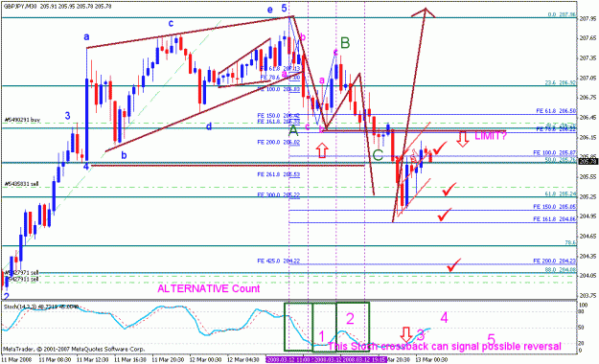
Task: Click the blue wave label 'd'
Action: 209,126
